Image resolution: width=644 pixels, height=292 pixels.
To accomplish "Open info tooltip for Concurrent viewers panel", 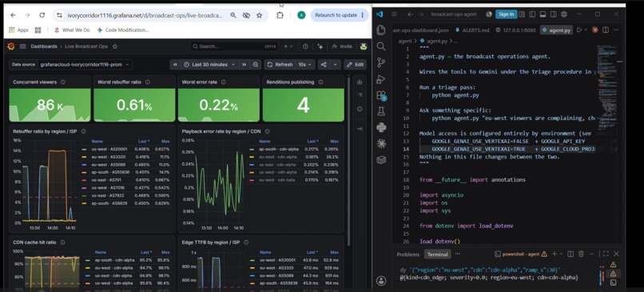I will click(x=63, y=82).
